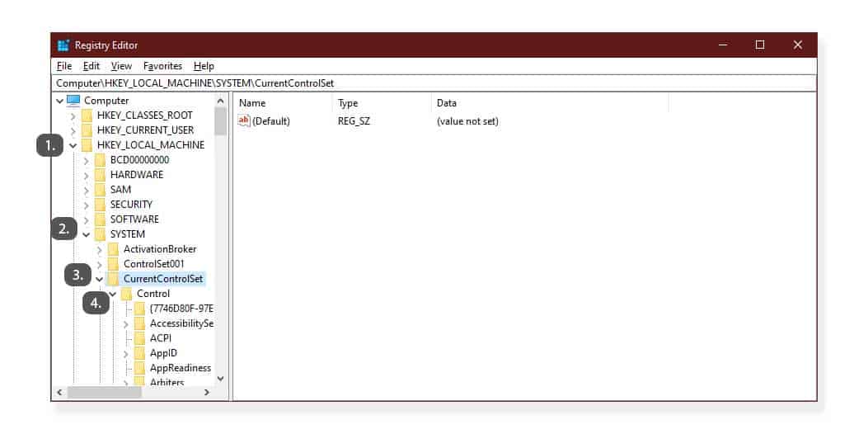Select the SOFTWARE key label
Image resolution: width=868 pixels, height=434 pixels.
pyautogui.click(x=134, y=219)
